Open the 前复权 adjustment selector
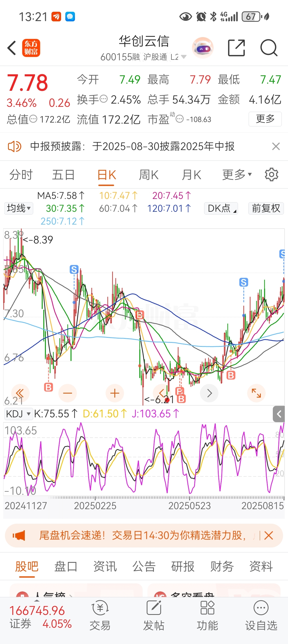 pos(266,208)
